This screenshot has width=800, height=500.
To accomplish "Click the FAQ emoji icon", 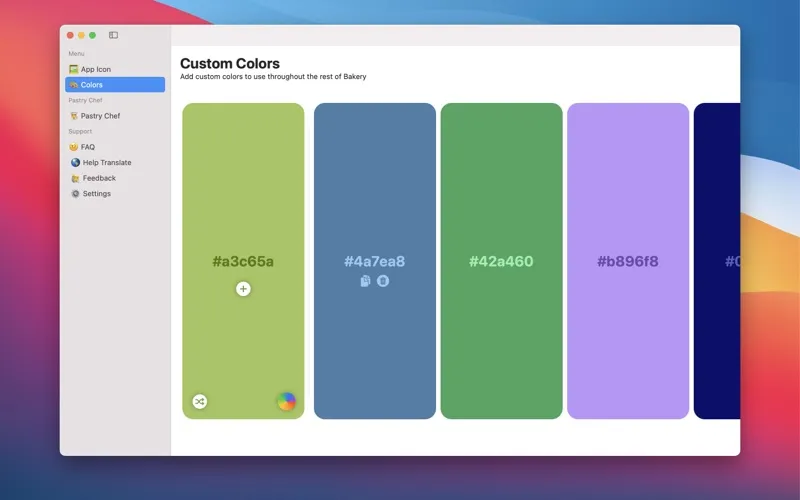I will coord(73,147).
